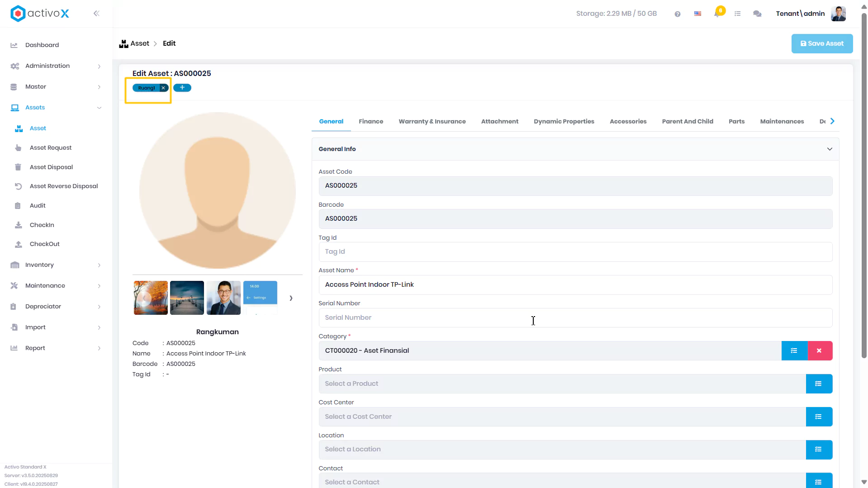Open Location list picker button
Image resolution: width=868 pixels, height=488 pixels.
pos(819,450)
